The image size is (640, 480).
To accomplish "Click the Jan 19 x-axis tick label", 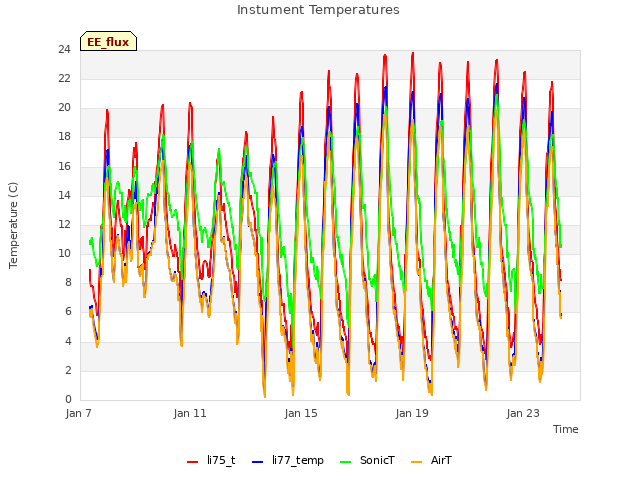I will [x=412, y=413].
